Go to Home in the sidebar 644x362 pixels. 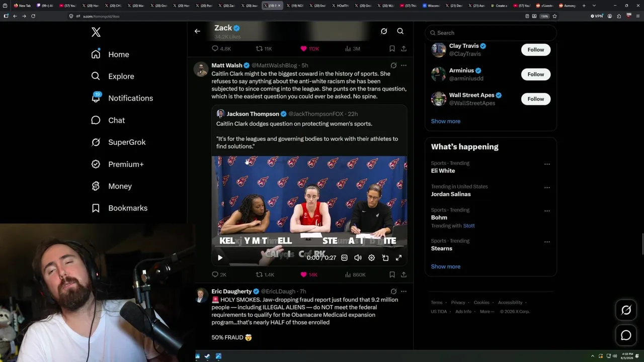[x=110, y=54]
